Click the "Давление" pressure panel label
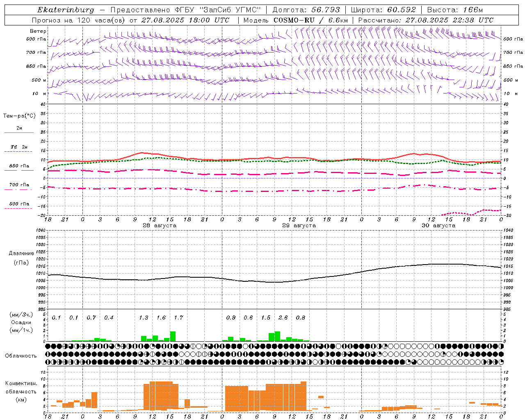Viewport: 525px width, 420px height. 21,253
